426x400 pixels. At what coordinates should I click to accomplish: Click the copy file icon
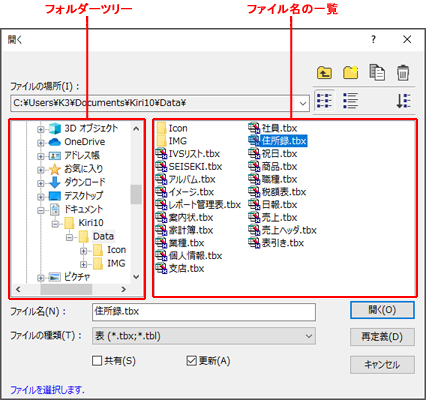377,72
